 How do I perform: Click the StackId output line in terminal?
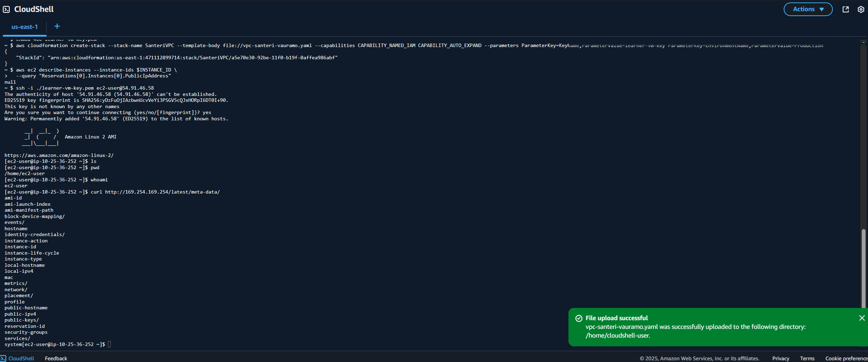tap(177, 58)
